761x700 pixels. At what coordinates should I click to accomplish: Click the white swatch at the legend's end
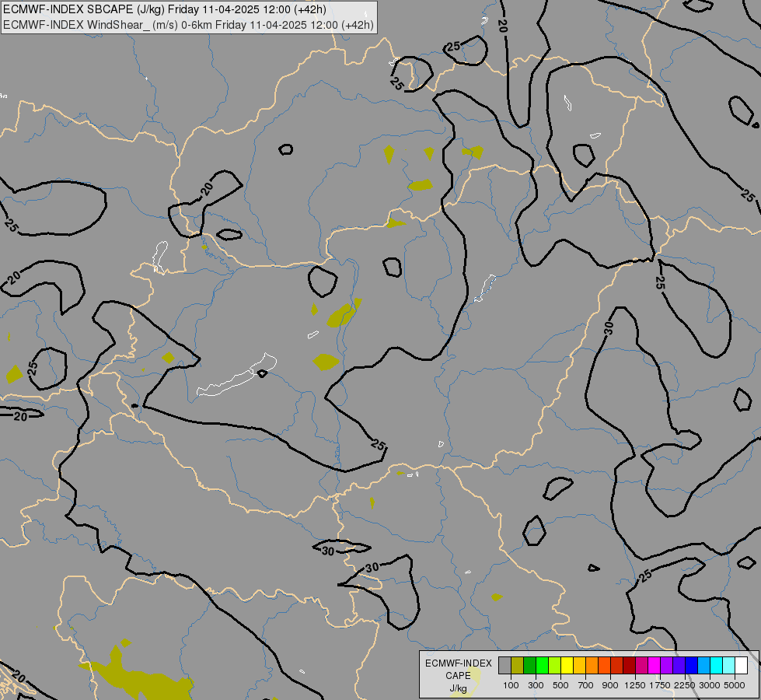(741, 665)
